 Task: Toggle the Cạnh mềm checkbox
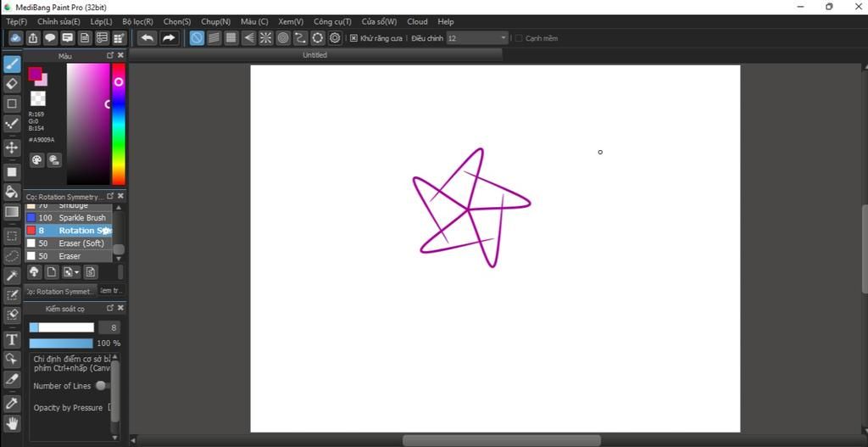[519, 38]
